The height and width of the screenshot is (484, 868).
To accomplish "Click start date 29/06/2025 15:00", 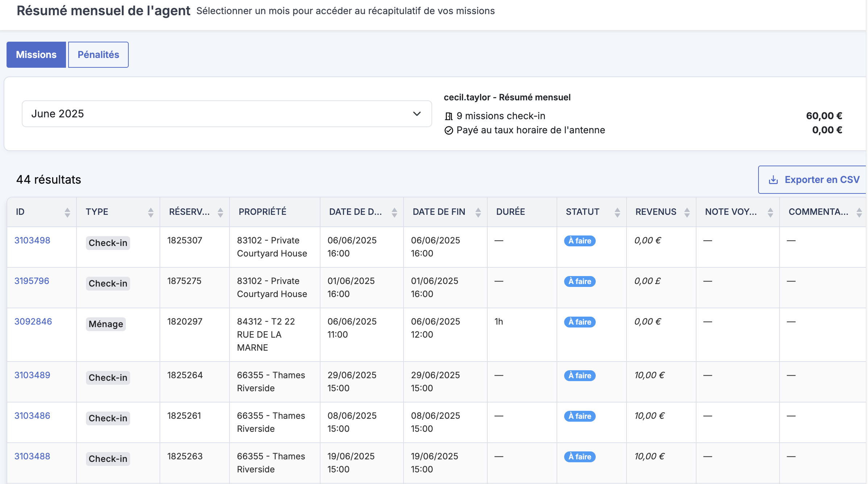I will [x=352, y=381].
